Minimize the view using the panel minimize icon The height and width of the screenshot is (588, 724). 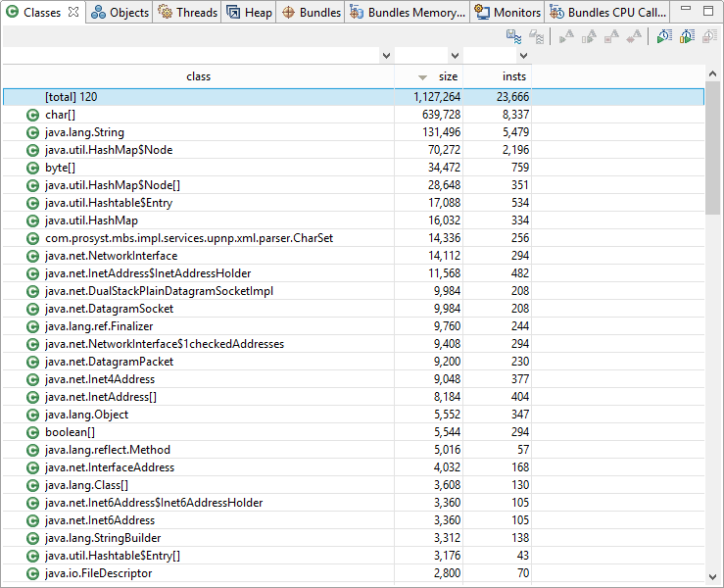coord(688,12)
